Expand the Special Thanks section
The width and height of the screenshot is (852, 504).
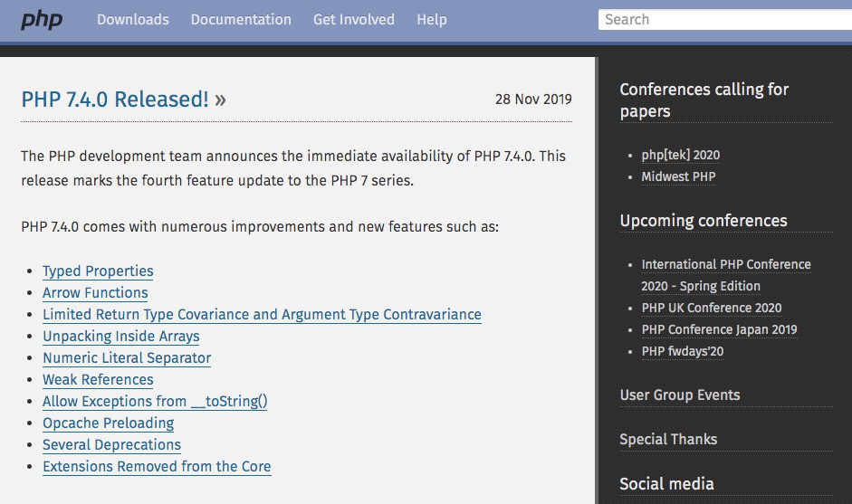click(x=668, y=440)
